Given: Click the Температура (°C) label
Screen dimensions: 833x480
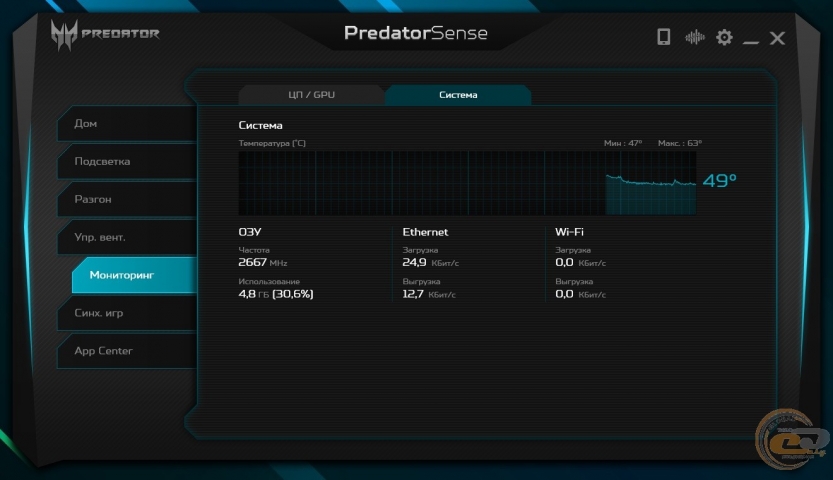Looking at the screenshot, I should [272, 143].
